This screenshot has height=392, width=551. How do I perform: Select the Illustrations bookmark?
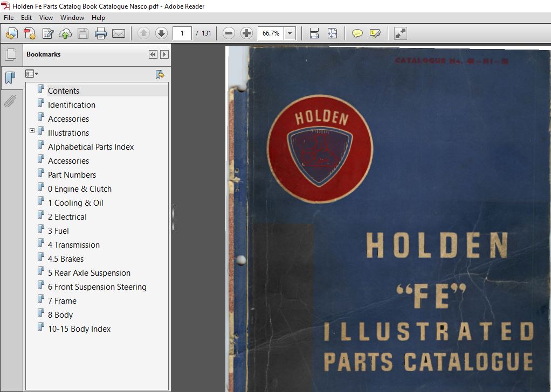click(x=68, y=133)
